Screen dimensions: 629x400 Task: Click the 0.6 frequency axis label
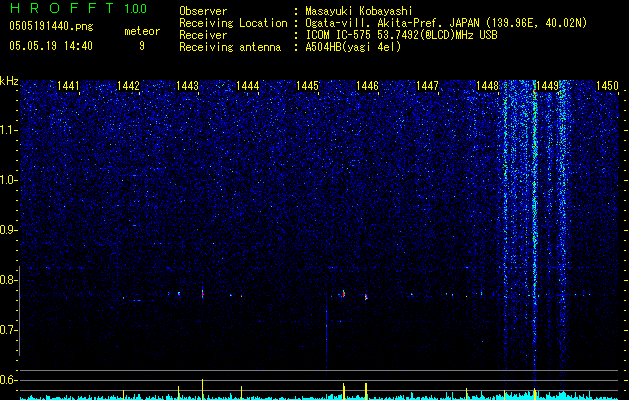pyautogui.click(x=8, y=380)
